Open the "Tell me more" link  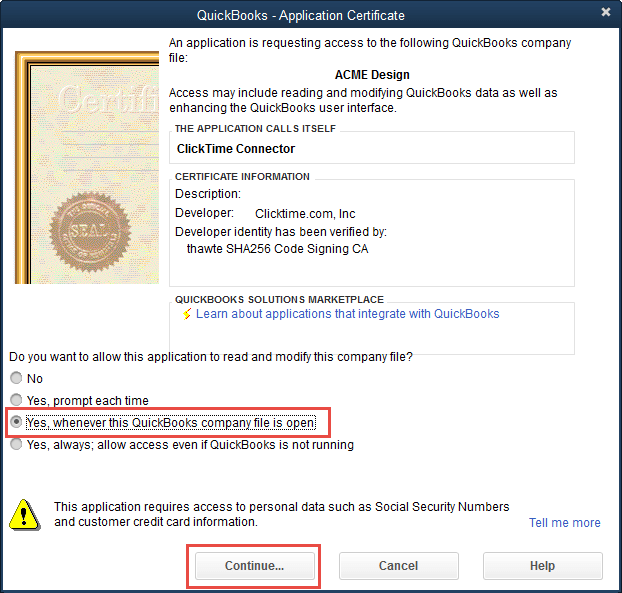click(564, 522)
